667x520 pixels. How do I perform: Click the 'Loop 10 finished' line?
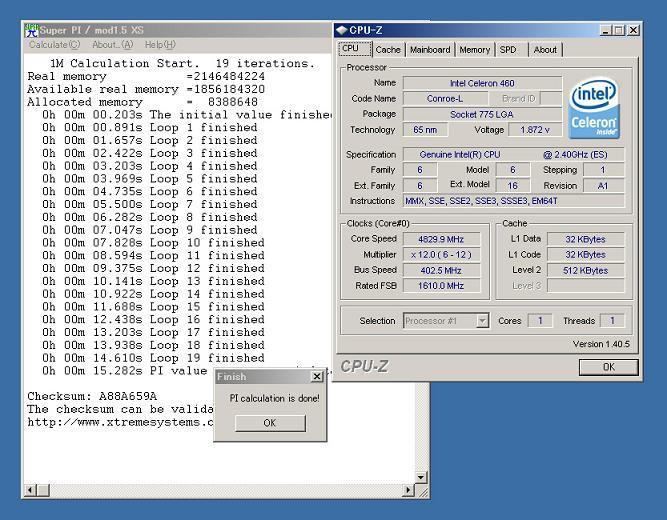pyautogui.click(x=153, y=243)
